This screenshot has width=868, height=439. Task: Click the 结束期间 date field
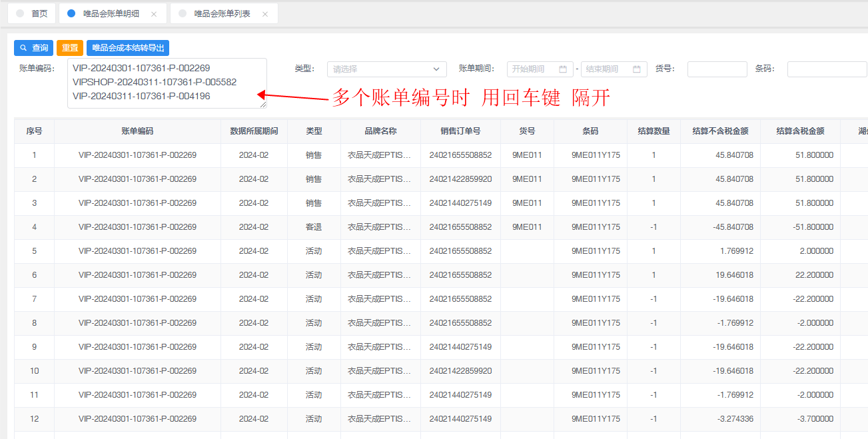click(605, 69)
